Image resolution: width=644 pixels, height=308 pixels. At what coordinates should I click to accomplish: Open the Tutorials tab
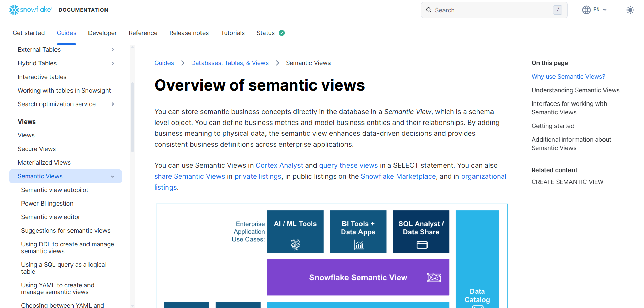(x=232, y=33)
